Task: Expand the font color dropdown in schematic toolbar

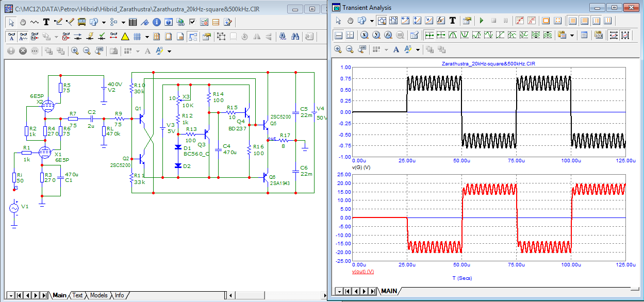Action: [169, 52]
